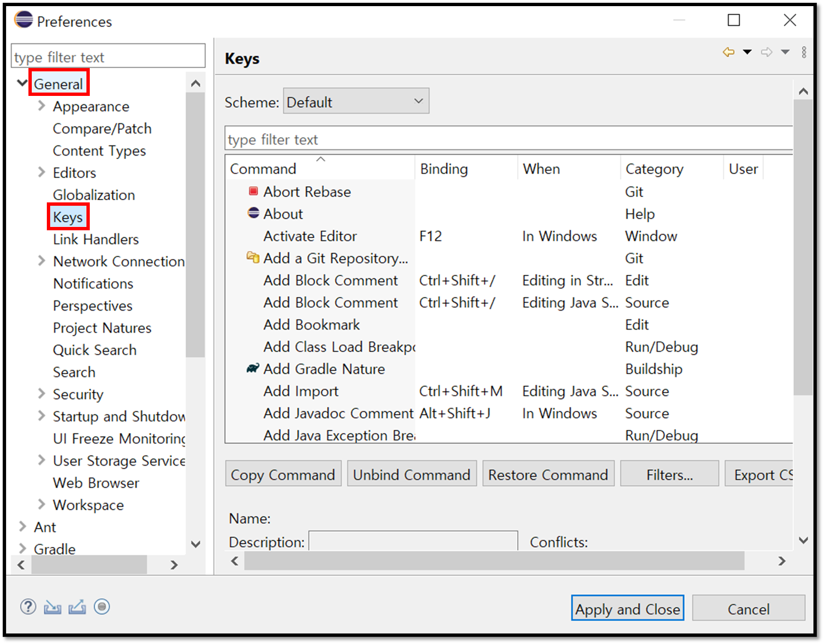824x644 pixels.
Task: Collapse the General tree node
Action: point(22,84)
